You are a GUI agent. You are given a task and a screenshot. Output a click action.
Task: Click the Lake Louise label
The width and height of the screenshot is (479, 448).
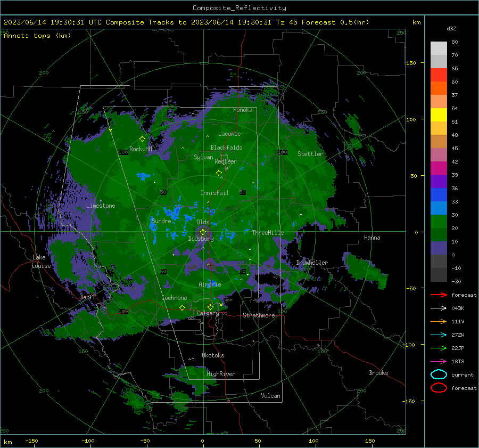point(41,262)
